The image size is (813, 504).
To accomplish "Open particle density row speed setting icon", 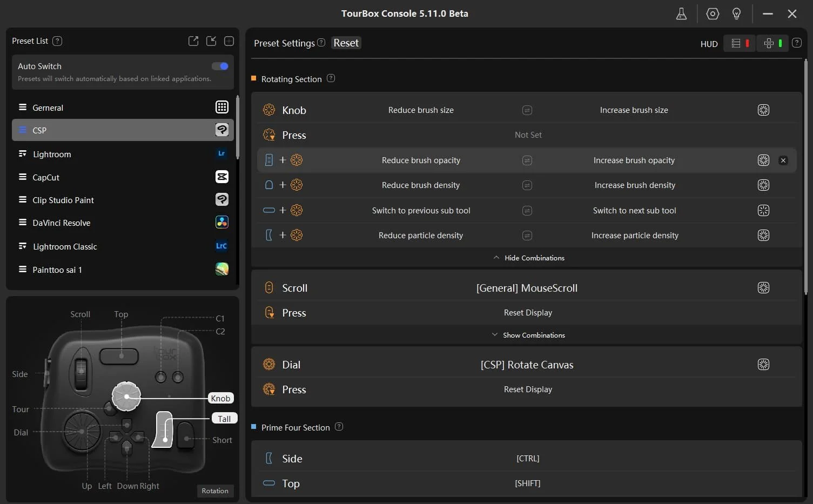I will [x=763, y=236].
